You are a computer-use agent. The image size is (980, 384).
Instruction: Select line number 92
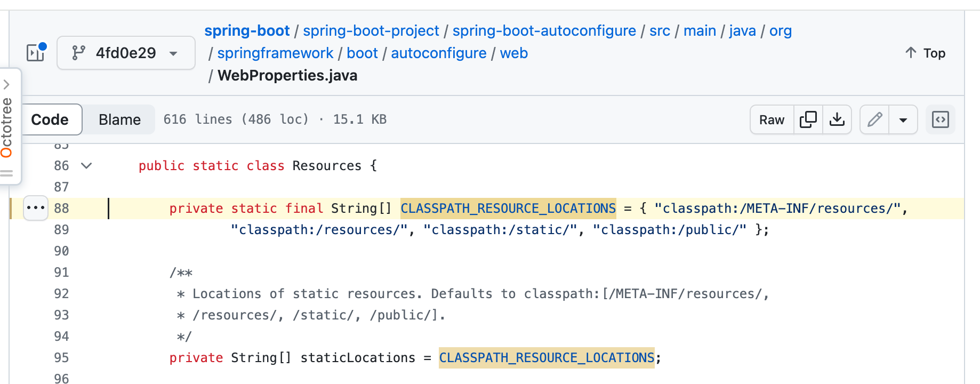[x=61, y=294]
